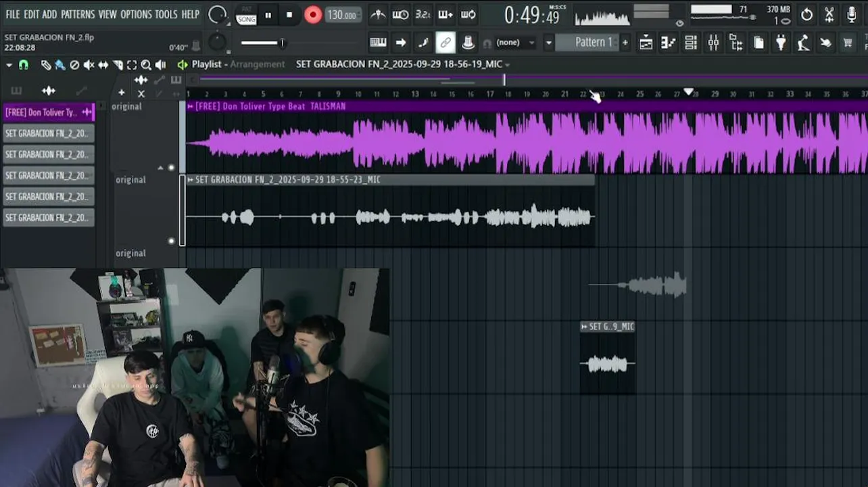The image size is (868, 487).
Task: Click the playhead marker near bar 28
Action: (x=688, y=92)
